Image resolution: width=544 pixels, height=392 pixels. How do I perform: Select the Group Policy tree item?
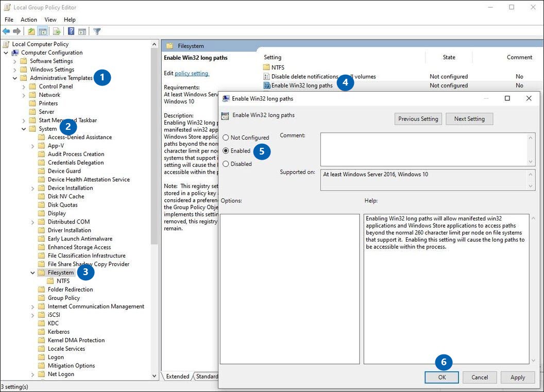click(64, 298)
